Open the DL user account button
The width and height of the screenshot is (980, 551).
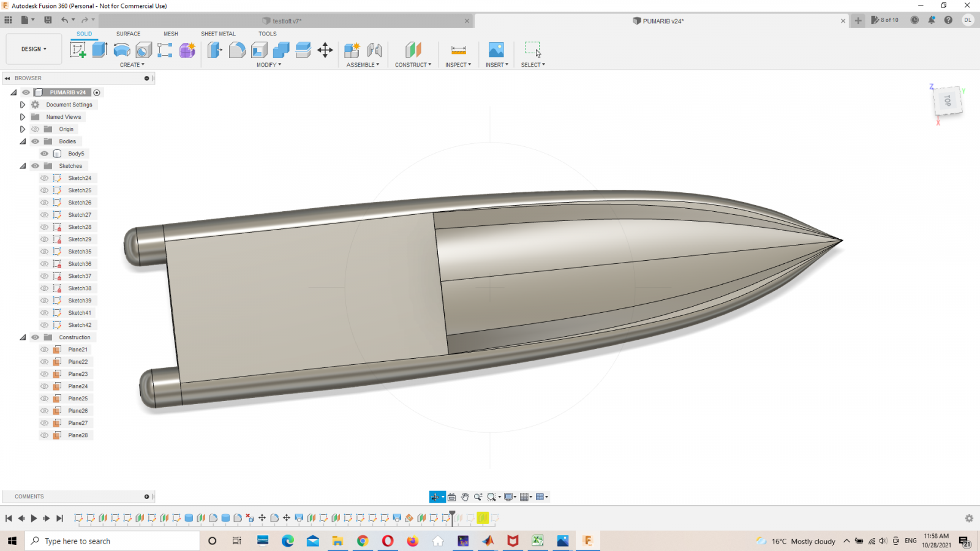click(x=968, y=20)
